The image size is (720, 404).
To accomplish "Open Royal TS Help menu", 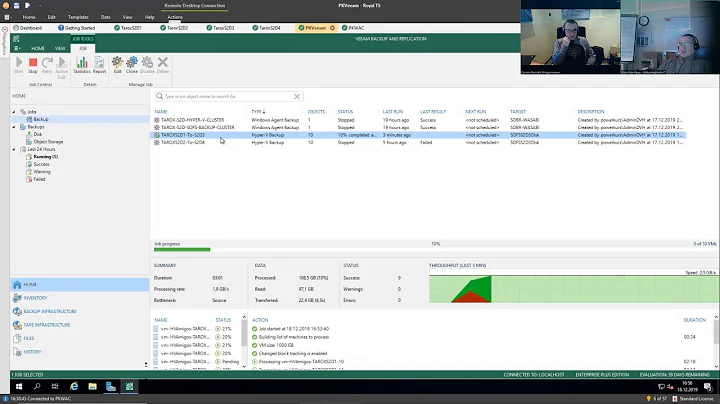I will point(150,17).
